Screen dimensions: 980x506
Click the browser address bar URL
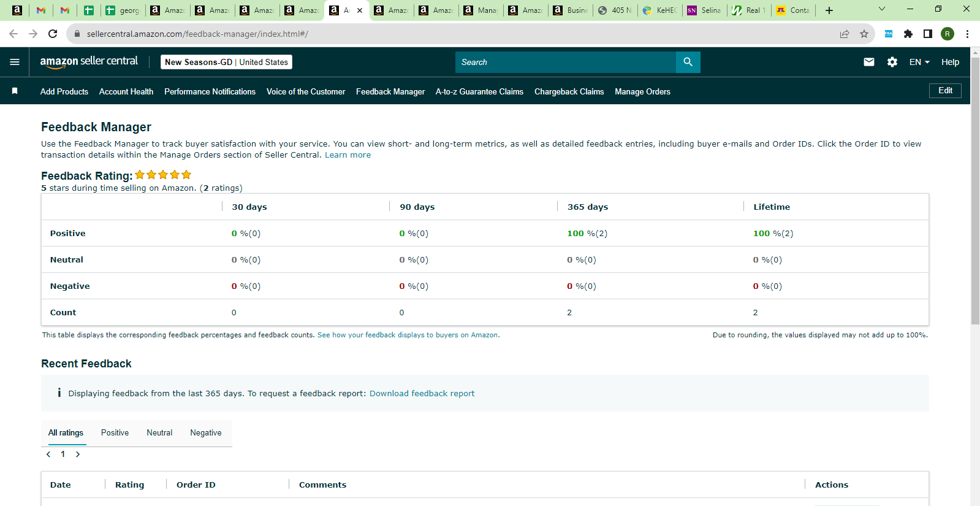(x=197, y=34)
